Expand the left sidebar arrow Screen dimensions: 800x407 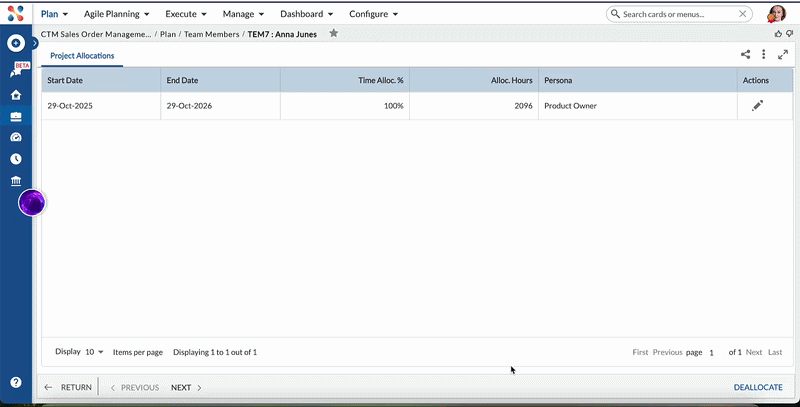35,43
